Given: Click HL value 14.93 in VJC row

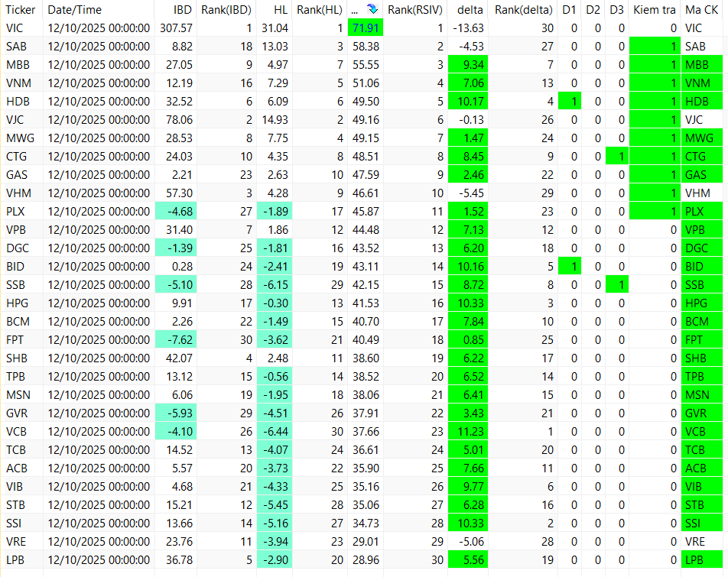Looking at the screenshot, I should click(275, 120).
